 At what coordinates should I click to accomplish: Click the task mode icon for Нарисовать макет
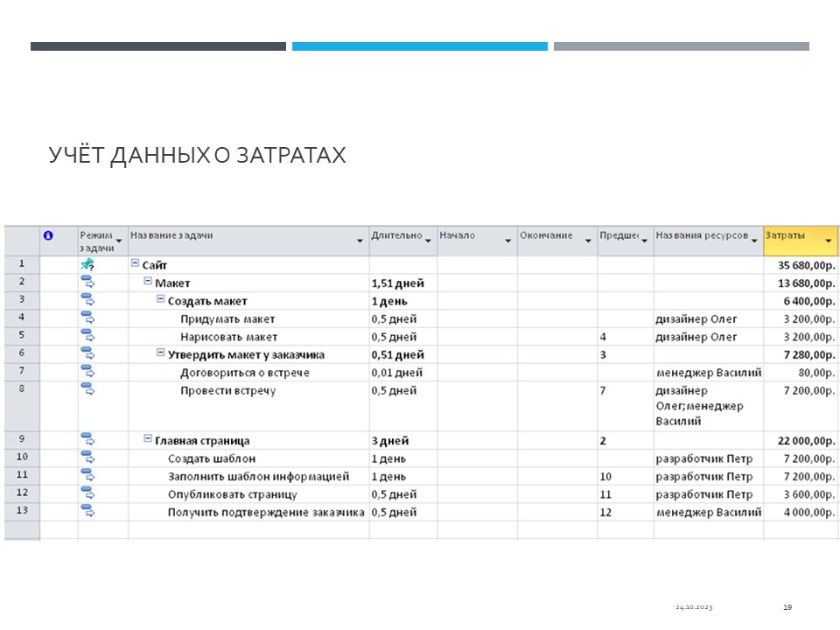click(87, 336)
